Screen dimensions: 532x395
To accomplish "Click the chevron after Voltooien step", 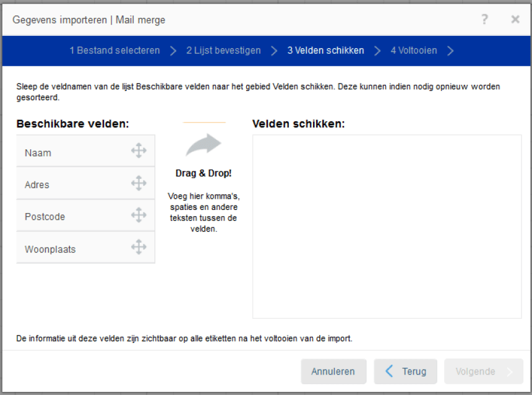I will click(450, 51).
